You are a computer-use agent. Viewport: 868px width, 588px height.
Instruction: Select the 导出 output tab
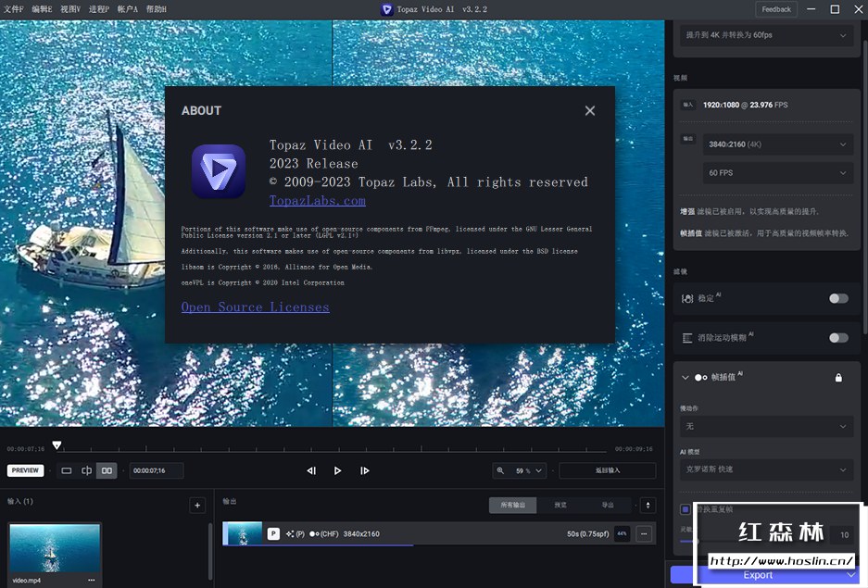608,505
